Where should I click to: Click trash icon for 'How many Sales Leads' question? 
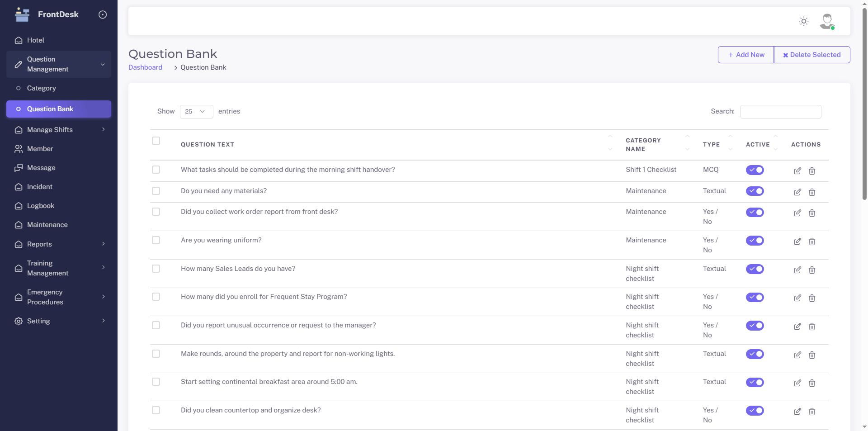pyautogui.click(x=811, y=270)
